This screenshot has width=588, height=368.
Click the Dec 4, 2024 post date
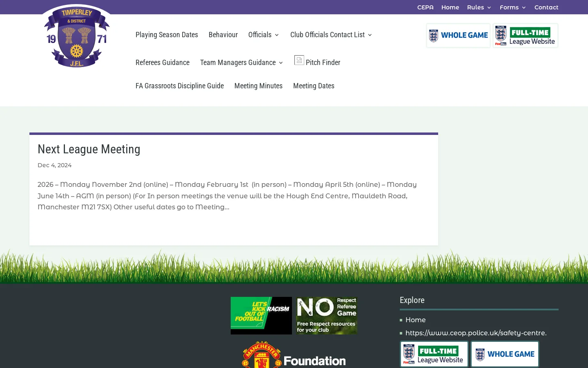(x=55, y=165)
